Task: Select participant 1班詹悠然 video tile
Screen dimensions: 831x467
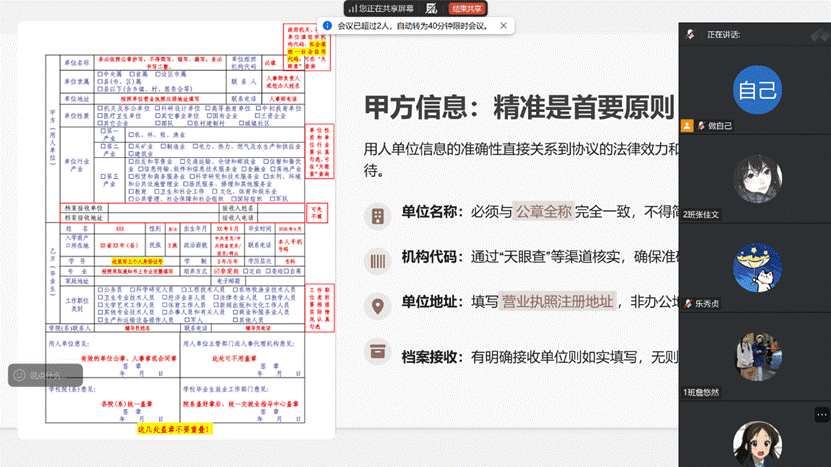Action: pyautogui.click(x=756, y=355)
